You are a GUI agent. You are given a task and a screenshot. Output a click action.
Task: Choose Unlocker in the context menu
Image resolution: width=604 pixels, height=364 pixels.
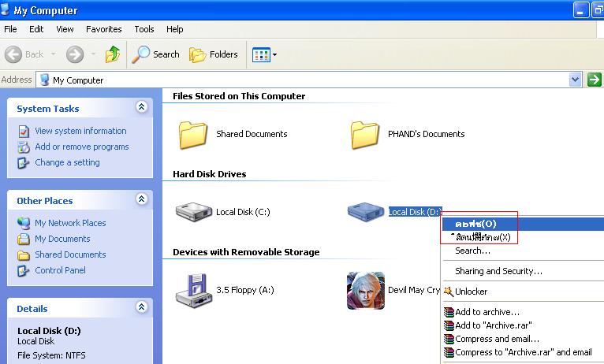[x=523, y=292]
